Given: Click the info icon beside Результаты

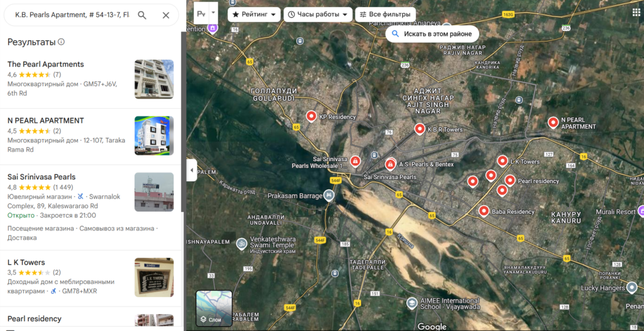Looking at the screenshot, I should point(61,42).
